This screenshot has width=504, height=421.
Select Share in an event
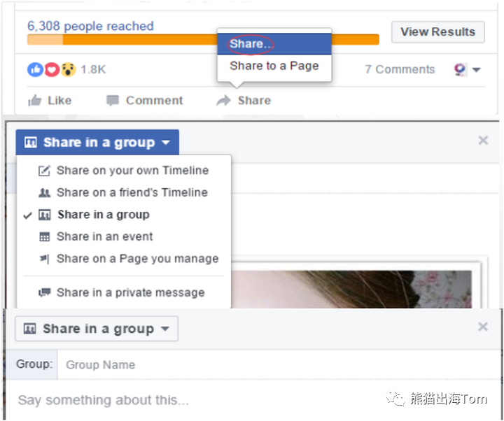(124, 236)
